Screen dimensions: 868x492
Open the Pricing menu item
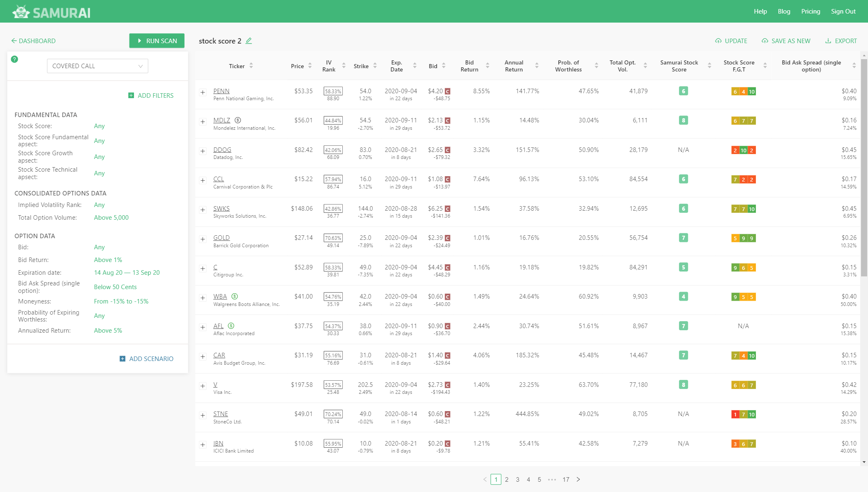pyautogui.click(x=810, y=11)
